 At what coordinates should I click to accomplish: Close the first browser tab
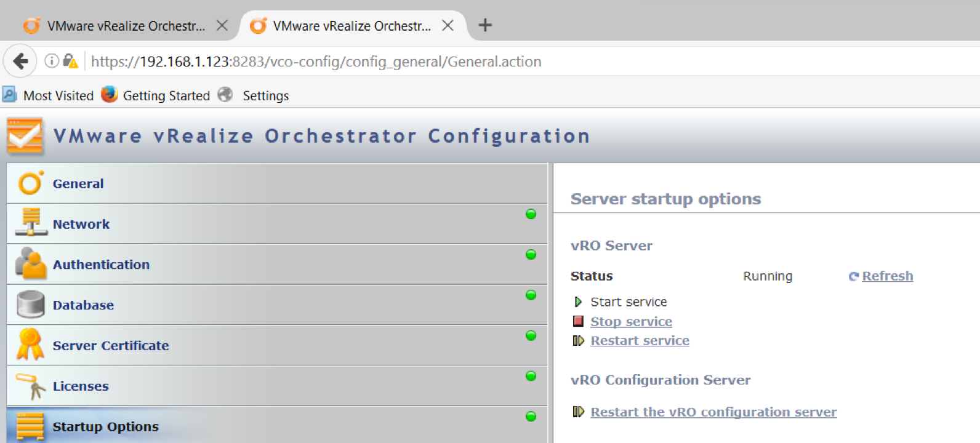tap(222, 25)
